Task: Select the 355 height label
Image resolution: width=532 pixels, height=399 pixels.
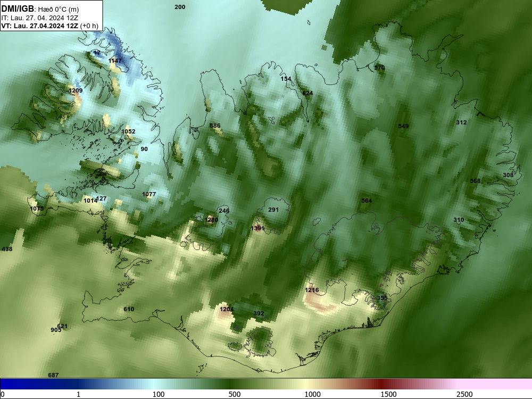Action: [x=382, y=298]
